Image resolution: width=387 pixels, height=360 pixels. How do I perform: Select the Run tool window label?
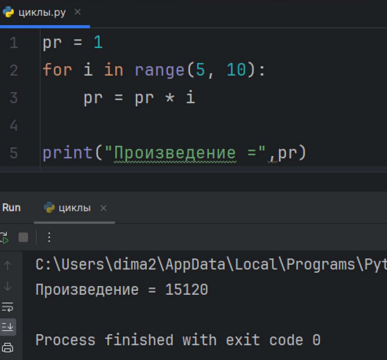pos(11,208)
